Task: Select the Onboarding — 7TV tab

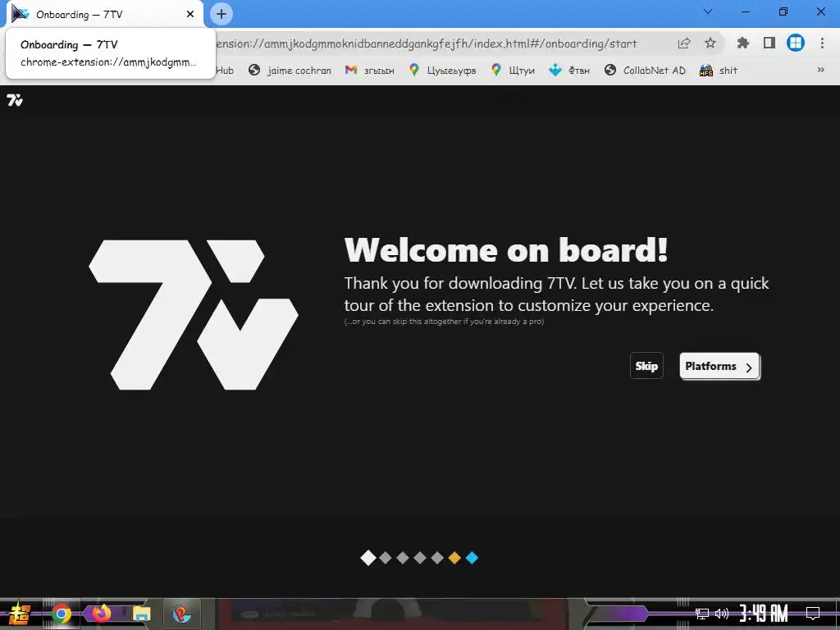Action: 104,15
